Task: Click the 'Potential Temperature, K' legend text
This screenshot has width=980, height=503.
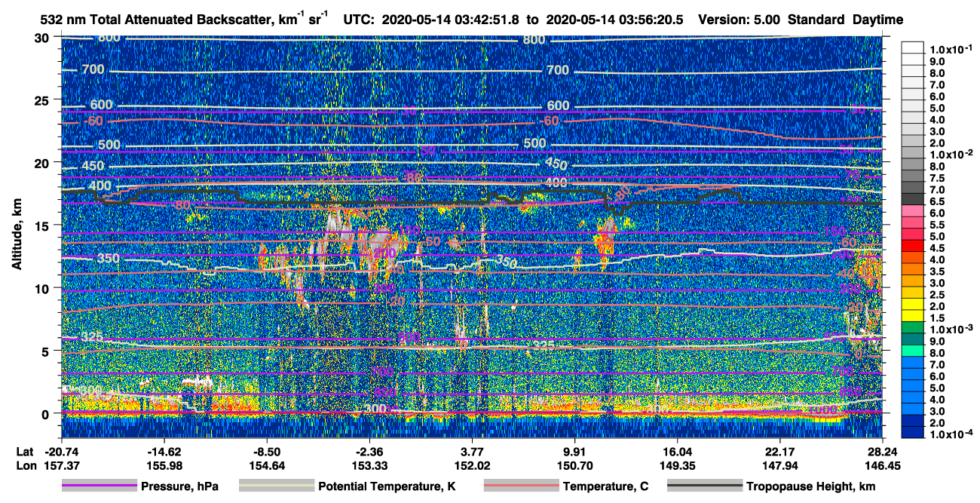Action: click(387, 487)
